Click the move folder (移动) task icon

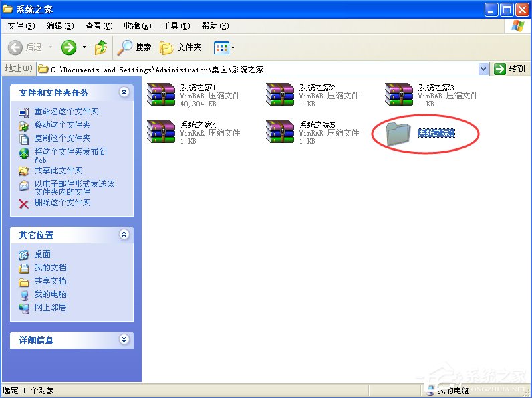[x=24, y=126]
